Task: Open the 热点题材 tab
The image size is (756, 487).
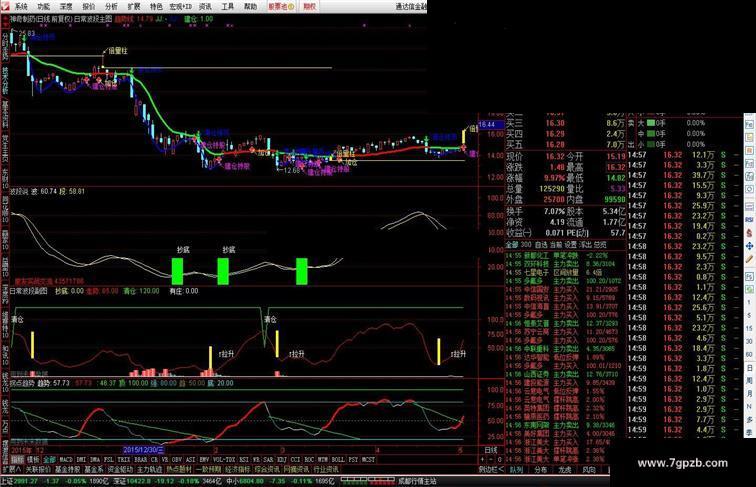Action: (x=179, y=469)
